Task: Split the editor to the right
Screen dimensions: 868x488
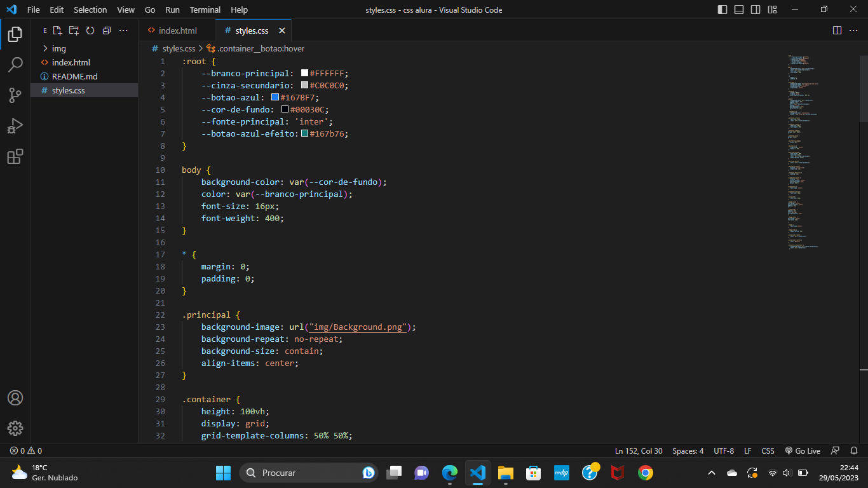Action: click(x=837, y=30)
